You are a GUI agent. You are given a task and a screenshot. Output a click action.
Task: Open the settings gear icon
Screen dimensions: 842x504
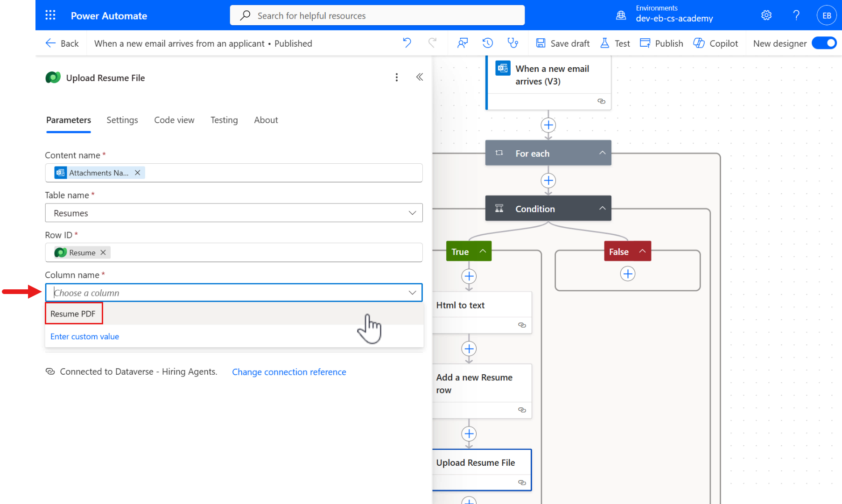(x=766, y=15)
